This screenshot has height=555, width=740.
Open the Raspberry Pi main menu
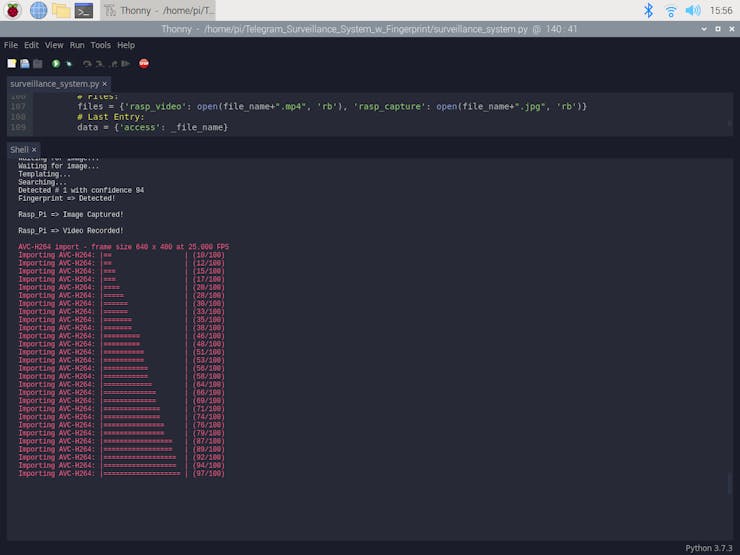pyautogui.click(x=13, y=10)
